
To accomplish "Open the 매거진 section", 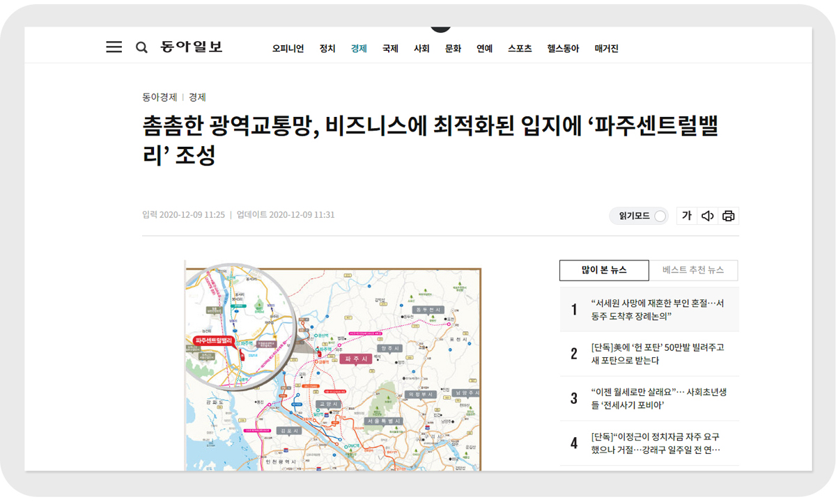I will tap(606, 49).
